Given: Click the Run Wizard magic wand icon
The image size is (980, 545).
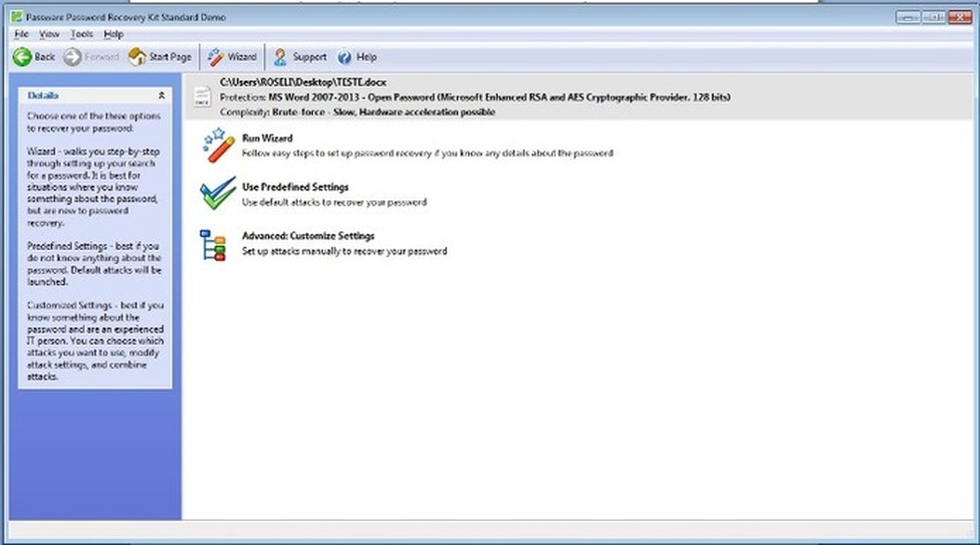Looking at the screenshot, I should click(218, 145).
